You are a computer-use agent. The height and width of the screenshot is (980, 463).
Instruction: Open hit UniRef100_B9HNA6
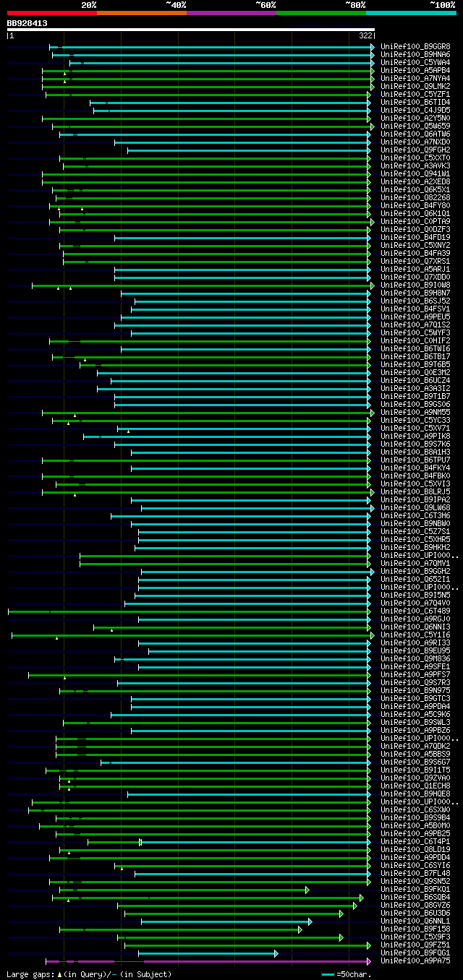coord(415,54)
